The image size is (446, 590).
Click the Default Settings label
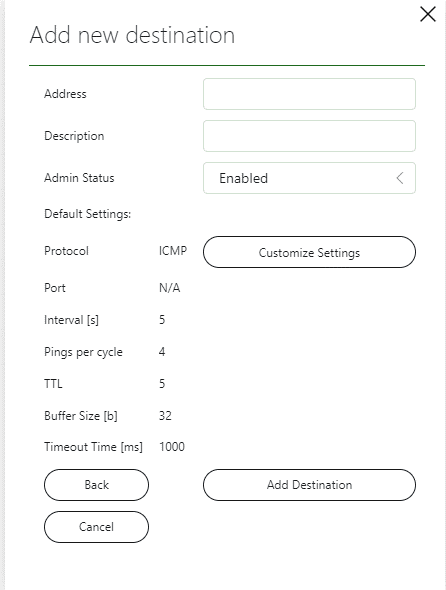point(88,214)
